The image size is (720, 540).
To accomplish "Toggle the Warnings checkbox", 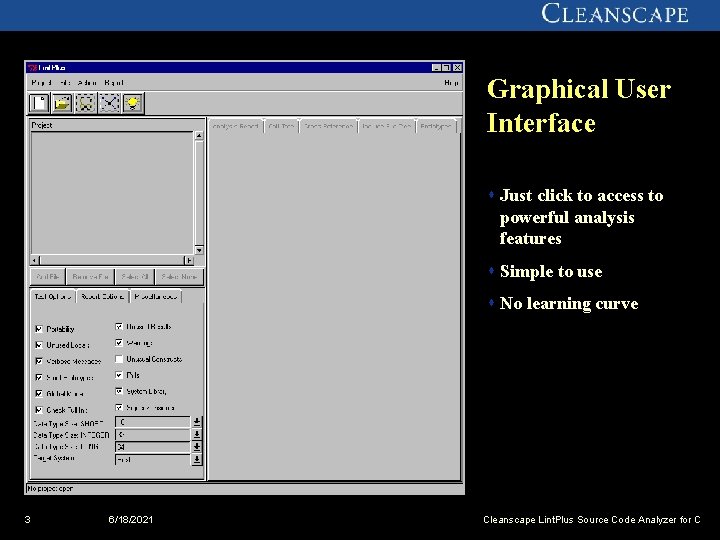I will pyautogui.click(x=119, y=343).
